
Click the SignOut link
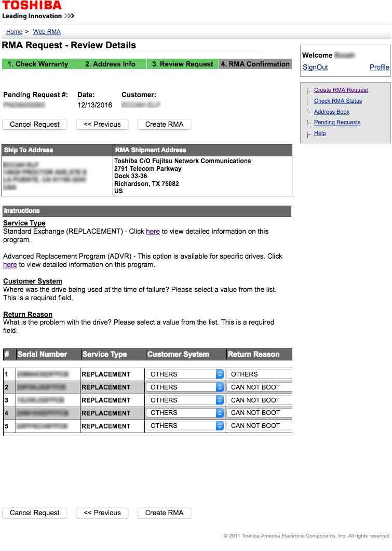pyautogui.click(x=315, y=67)
